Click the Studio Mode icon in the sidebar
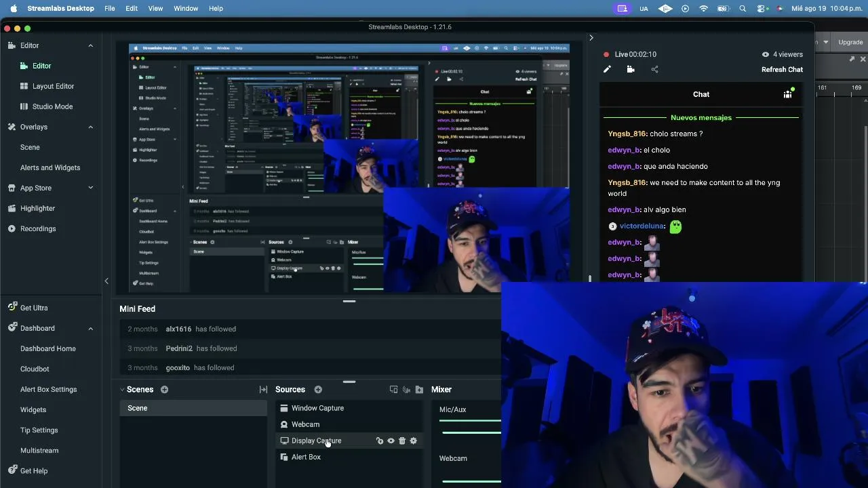Viewport: 868px width, 488px height. (24, 106)
